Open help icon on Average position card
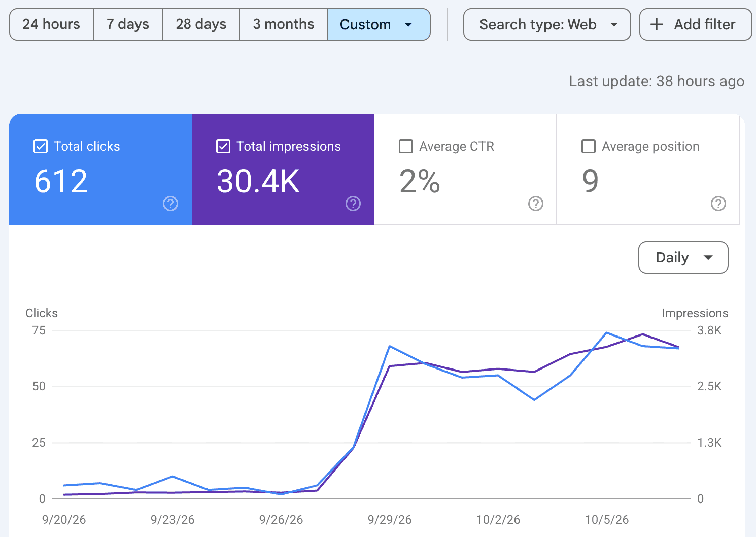Viewport: 756px width, 537px height. click(718, 204)
